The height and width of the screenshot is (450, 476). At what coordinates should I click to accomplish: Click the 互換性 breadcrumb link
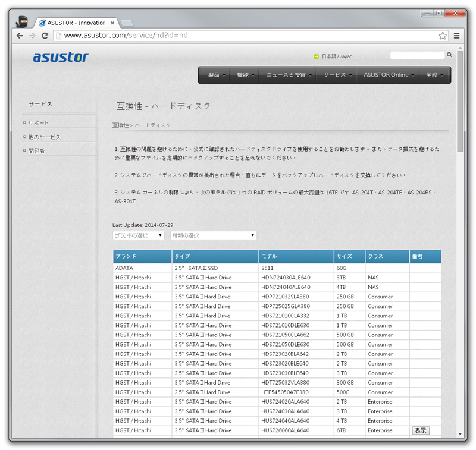121,125
